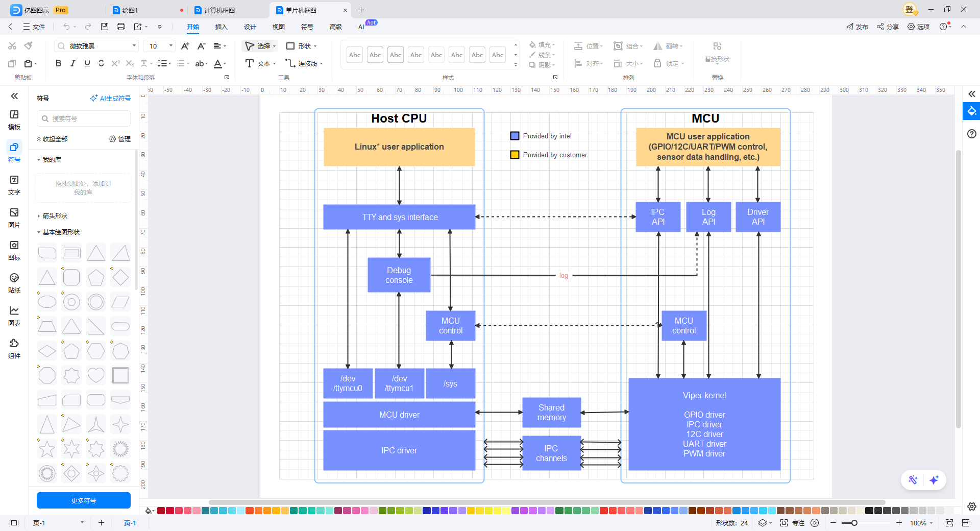Click the Publish button
The width and height of the screenshot is (980, 531).
click(x=857, y=27)
